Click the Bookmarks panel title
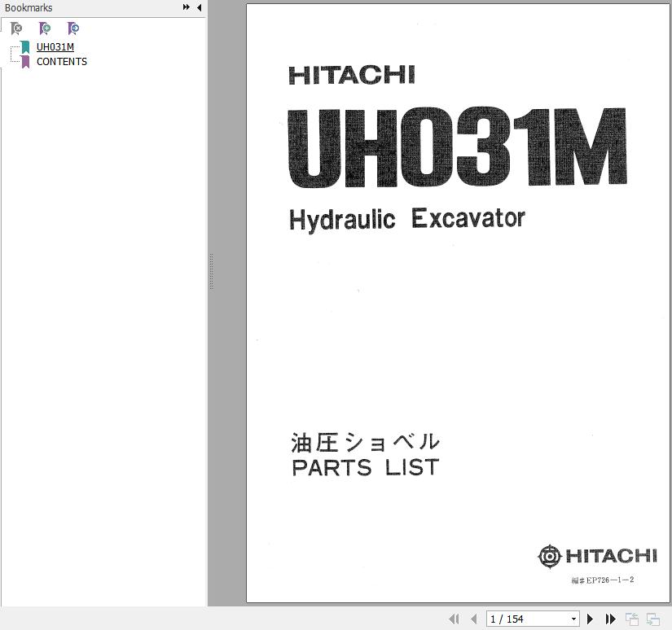The image size is (672, 630). point(29,7)
